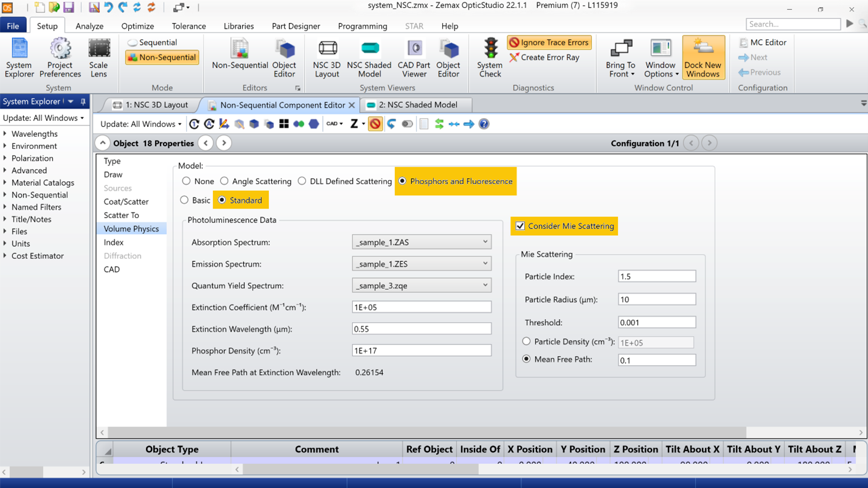
Task: Click the blue hexagon icon in editor toolbar
Action: 314,124
